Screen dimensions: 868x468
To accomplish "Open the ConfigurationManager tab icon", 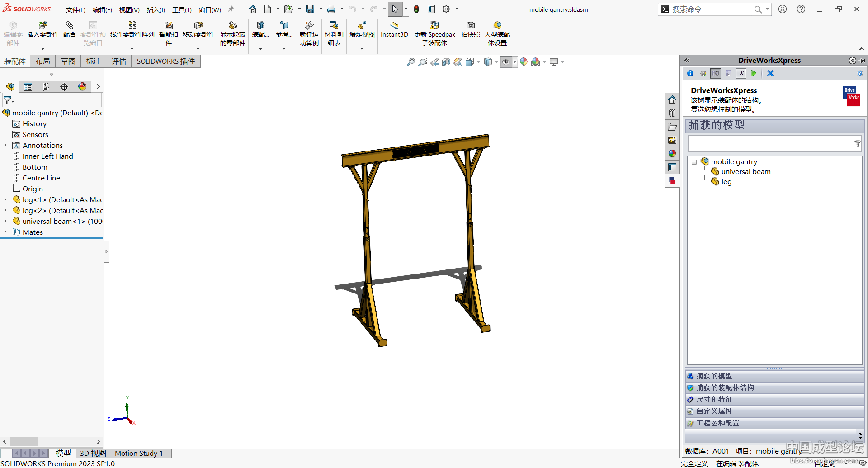I will (x=46, y=87).
